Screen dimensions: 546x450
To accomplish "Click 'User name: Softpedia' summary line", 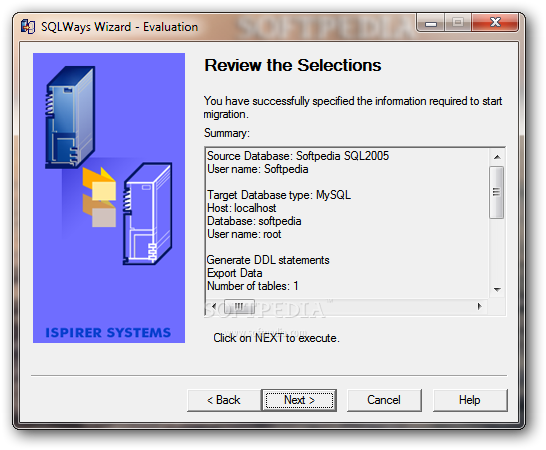I will (257, 169).
